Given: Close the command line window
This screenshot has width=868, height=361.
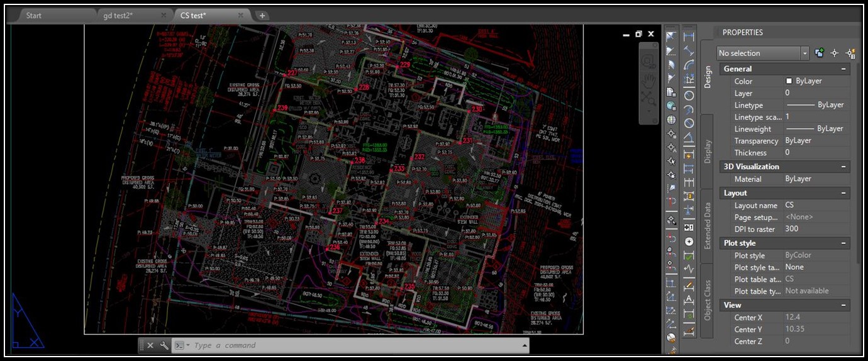Looking at the screenshot, I should (150, 345).
